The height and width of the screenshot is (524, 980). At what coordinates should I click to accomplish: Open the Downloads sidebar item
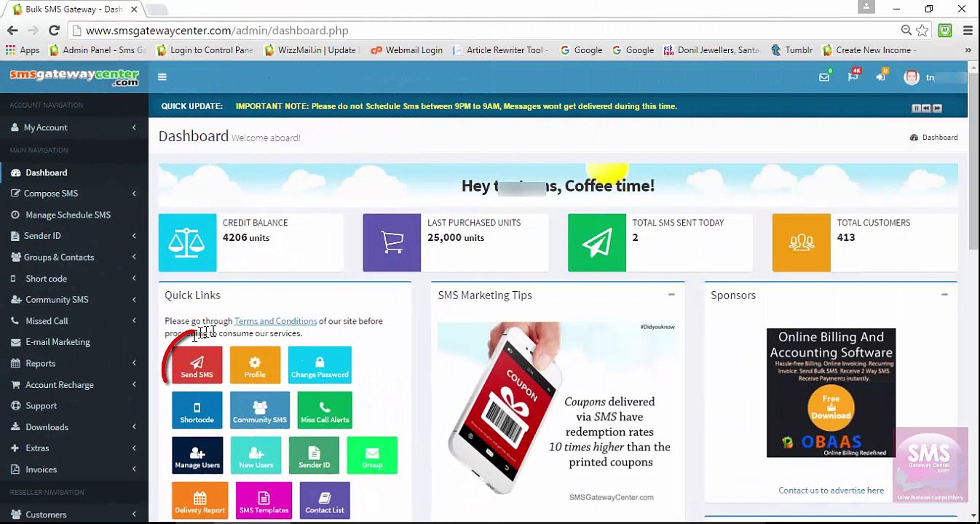[74, 427]
